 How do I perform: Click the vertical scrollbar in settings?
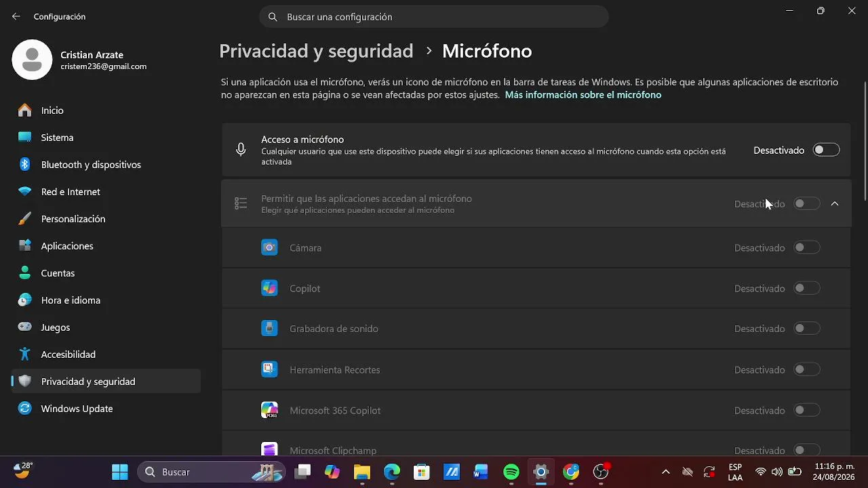865,140
